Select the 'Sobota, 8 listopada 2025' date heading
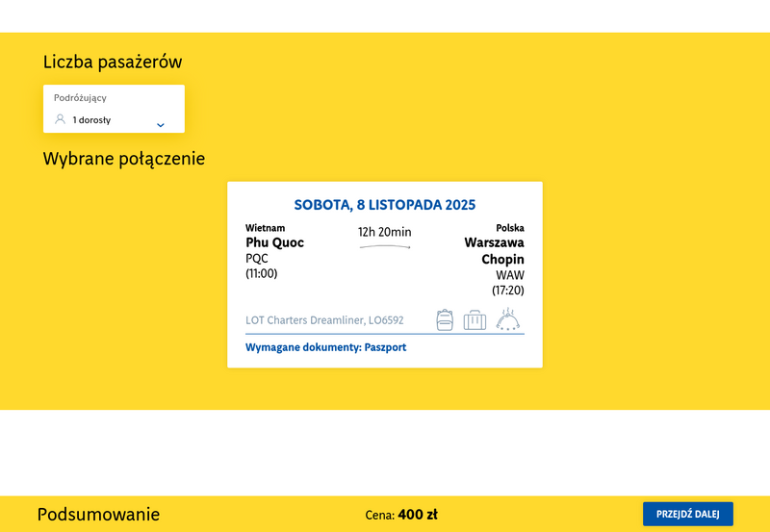 385,205
